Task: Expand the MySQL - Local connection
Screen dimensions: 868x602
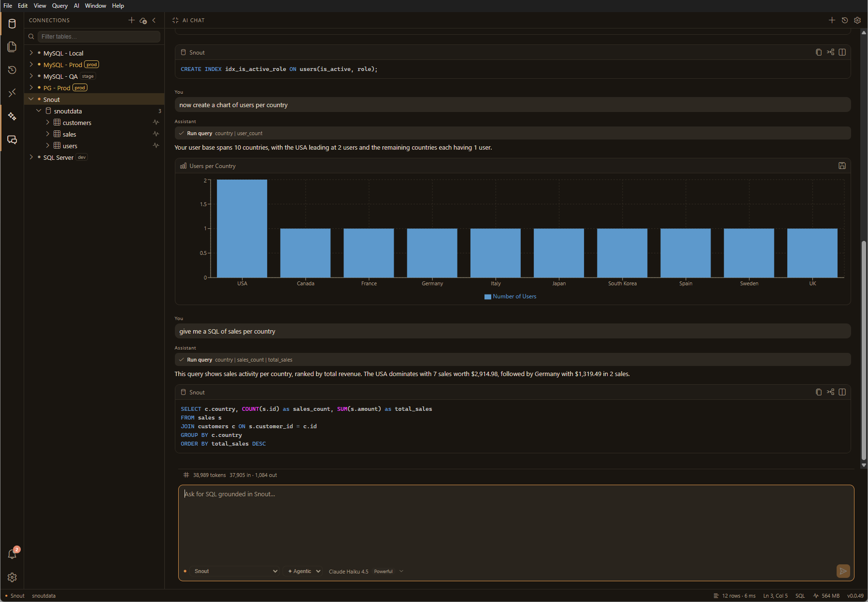Action: click(x=31, y=53)
